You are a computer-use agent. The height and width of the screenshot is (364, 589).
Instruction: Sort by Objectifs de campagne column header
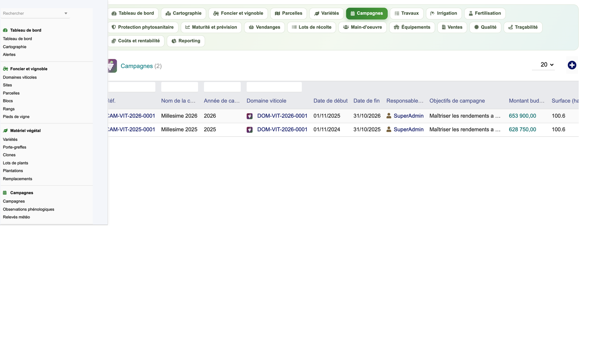457,101
